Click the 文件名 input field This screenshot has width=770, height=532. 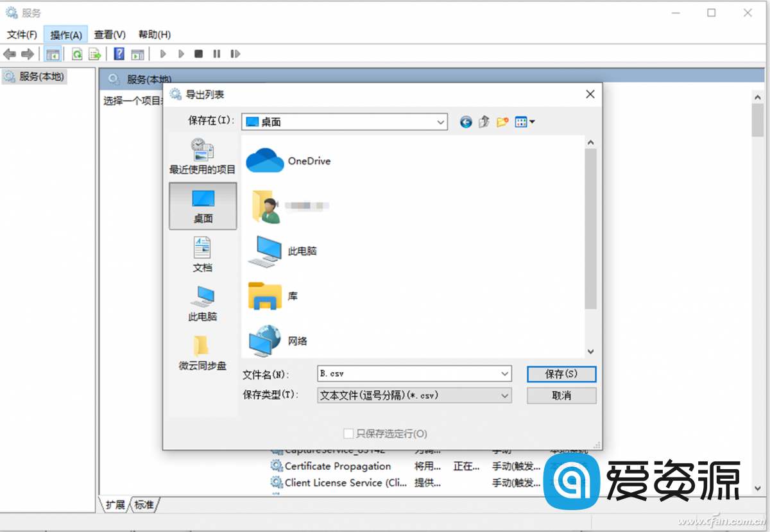coord(407,373)
